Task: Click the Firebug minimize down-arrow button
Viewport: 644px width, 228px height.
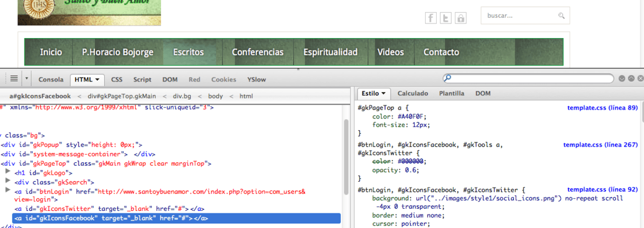Action: click(622, 78)
